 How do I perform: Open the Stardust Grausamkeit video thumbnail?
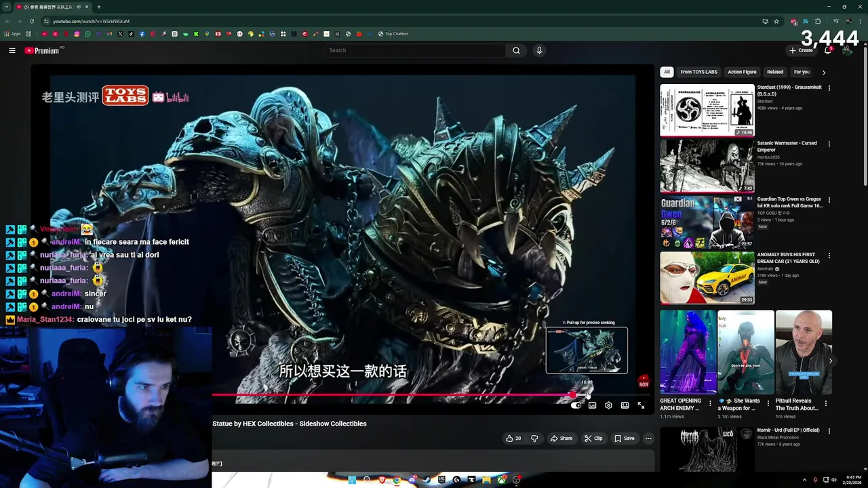click(707, 110)
